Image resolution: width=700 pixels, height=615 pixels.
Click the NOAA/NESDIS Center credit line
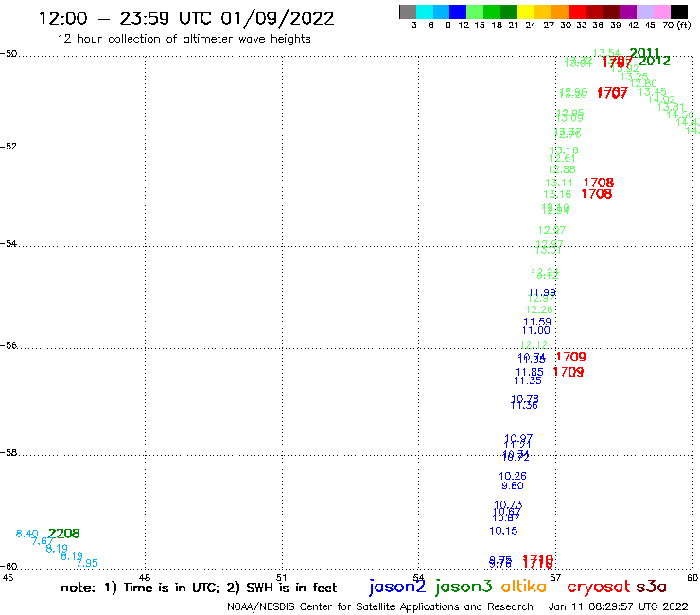tap(380, 606)
